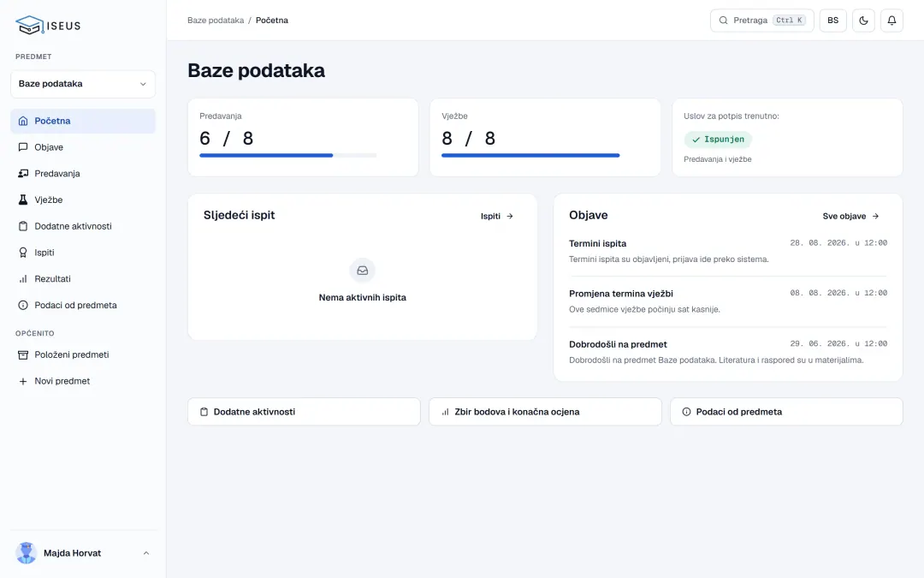Select the Dodatne aktivnosti clipboard icon in sidebar
Image resolution: width=924 pixels, height=578 pixels.
click(x=23, y=226)
